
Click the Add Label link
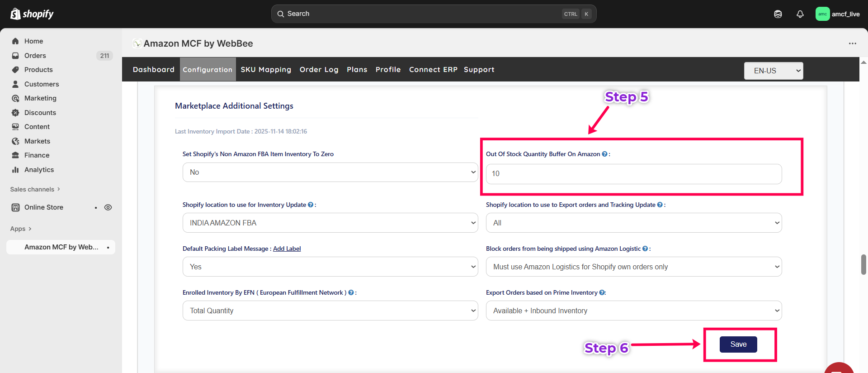tap(287, 249)
